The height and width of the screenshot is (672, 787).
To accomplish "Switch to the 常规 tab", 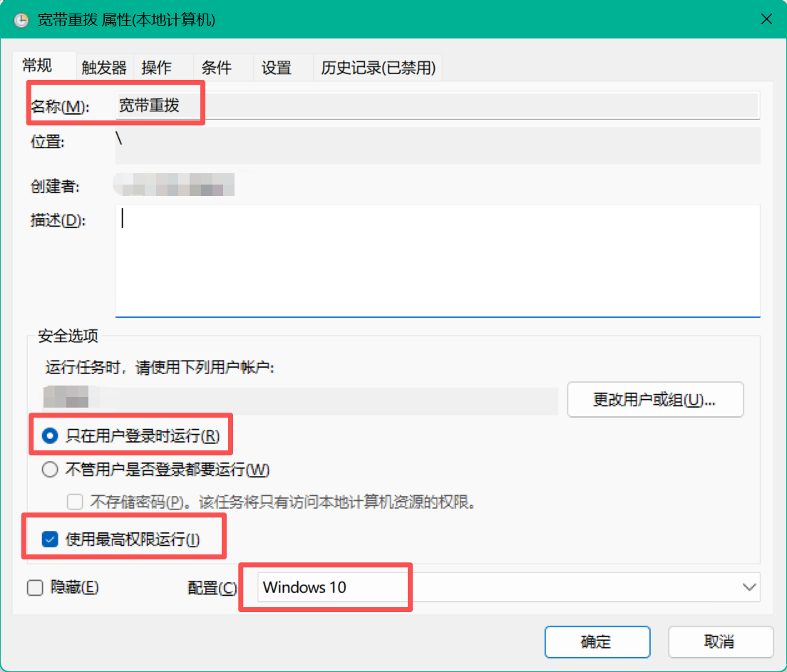I will (x=37, y=66).
